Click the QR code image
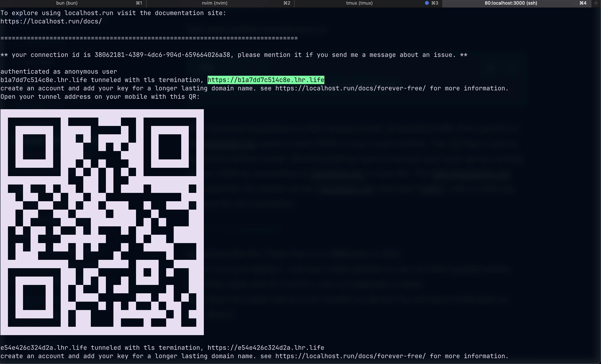Viewport: 601px width, 364px height. pyautogui.click(x=102, y=222)
